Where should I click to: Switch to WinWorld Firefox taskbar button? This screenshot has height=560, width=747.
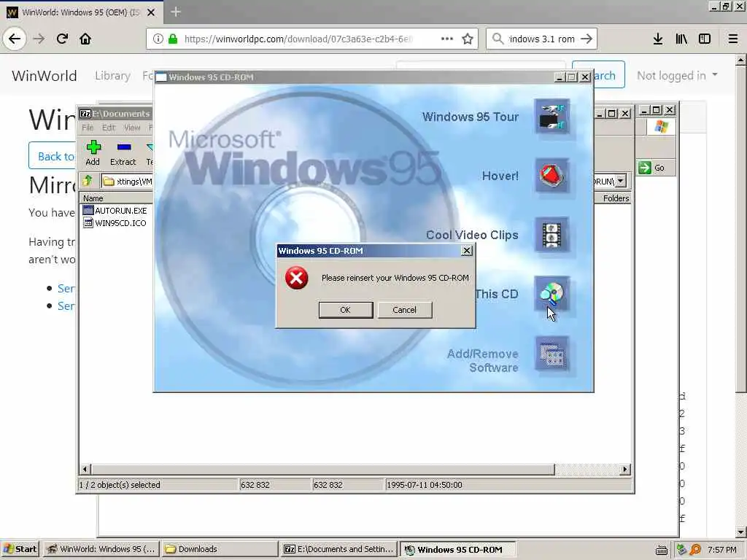coord(101,549)
